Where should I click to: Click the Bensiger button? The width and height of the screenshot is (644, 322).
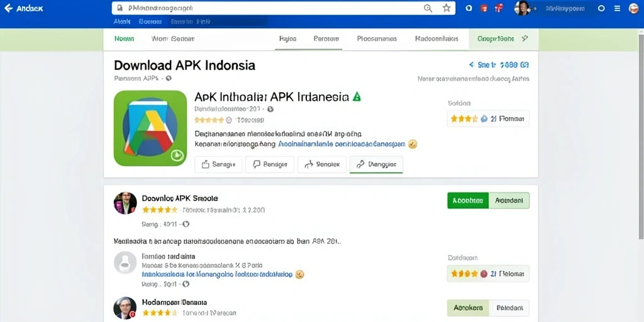(270, 164)
